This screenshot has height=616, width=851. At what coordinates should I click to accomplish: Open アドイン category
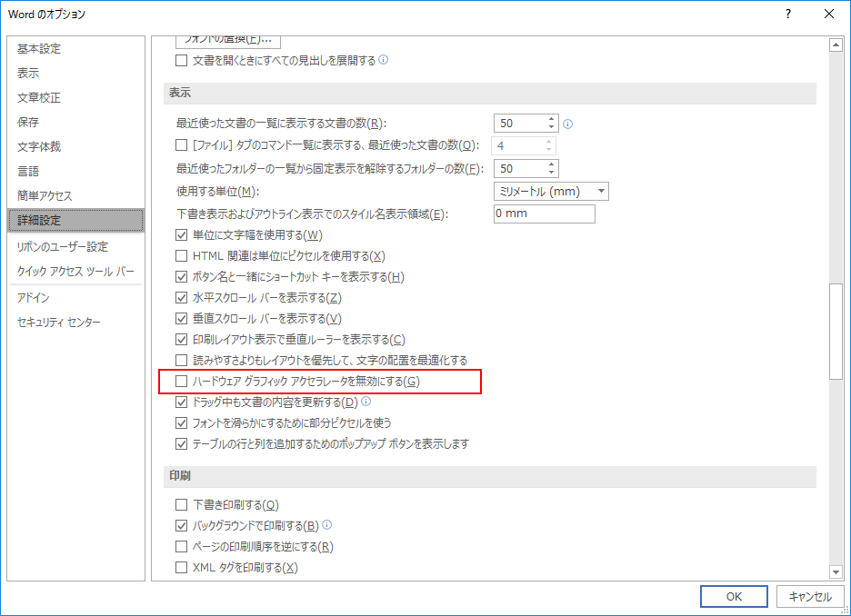[x=76, y=298]
